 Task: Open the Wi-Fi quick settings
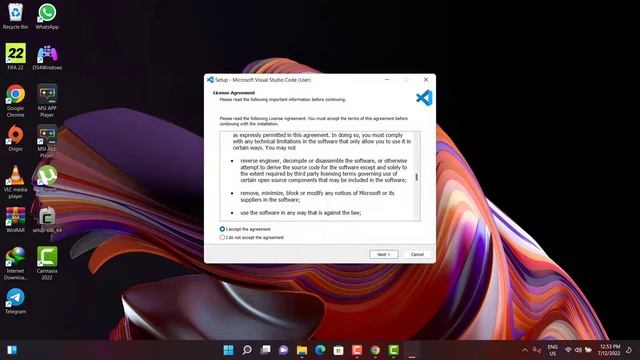(568, 350)
